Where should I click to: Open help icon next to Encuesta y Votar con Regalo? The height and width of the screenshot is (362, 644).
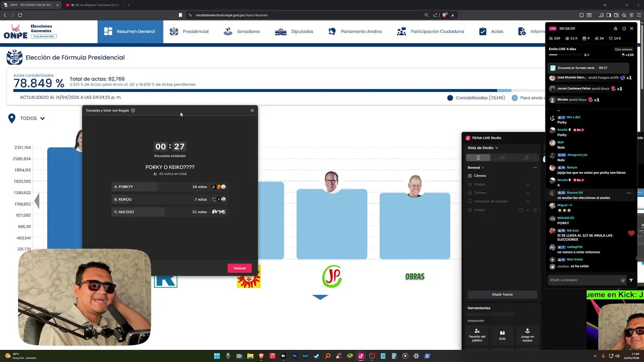pos(133,110)
